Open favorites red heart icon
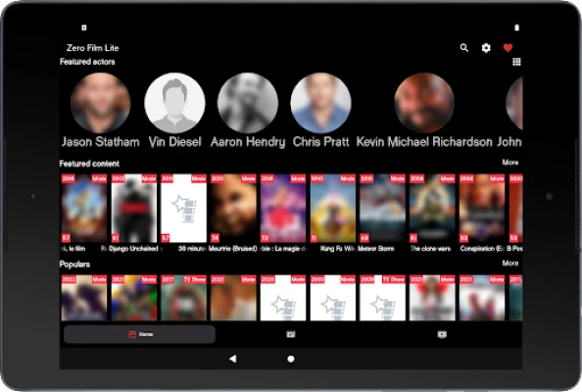The image size is (582, 392). tap(508, 47)
